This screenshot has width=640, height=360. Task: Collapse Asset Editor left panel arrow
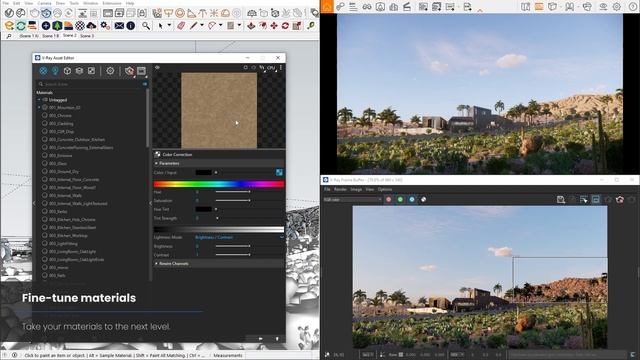click(x=34, y=203)
